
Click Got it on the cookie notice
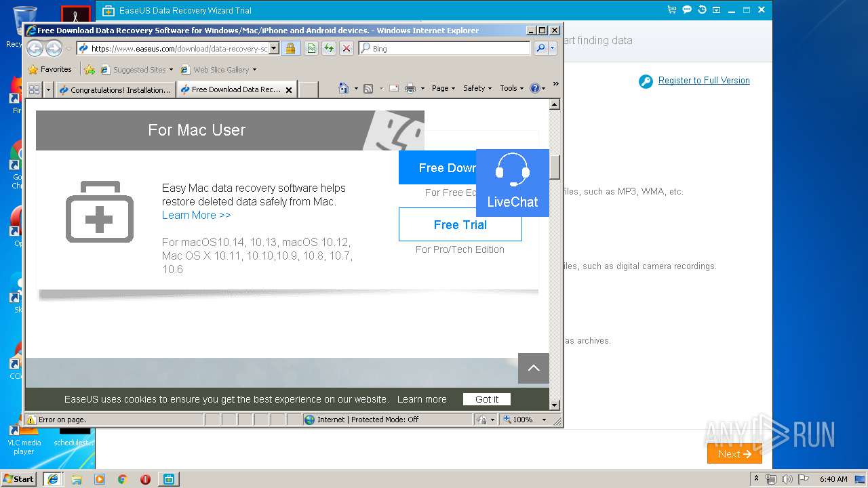(487, 399)
